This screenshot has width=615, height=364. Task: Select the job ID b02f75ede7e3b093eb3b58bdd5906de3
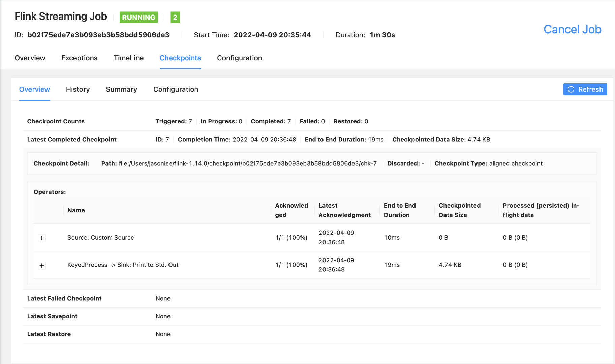pos(98,35)
